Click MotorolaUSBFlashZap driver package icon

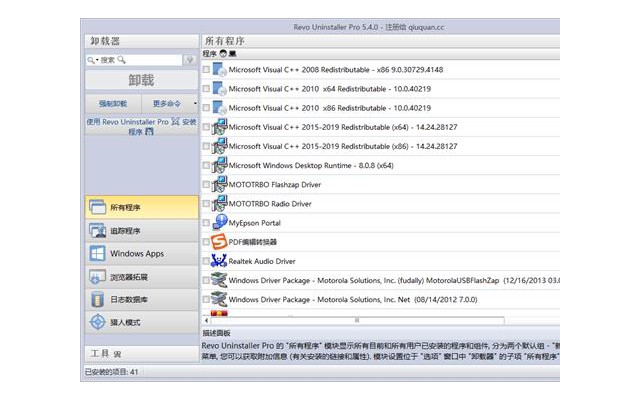[x=219, y=280]
